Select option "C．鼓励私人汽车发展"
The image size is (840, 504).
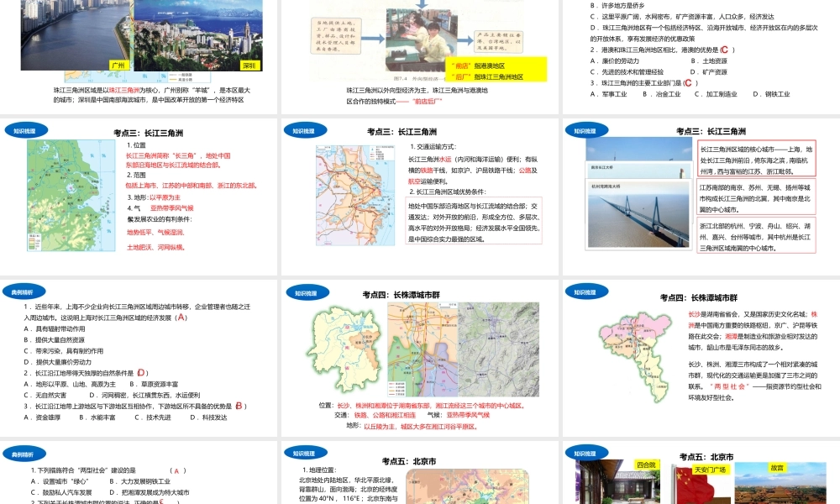click(61, 492)
